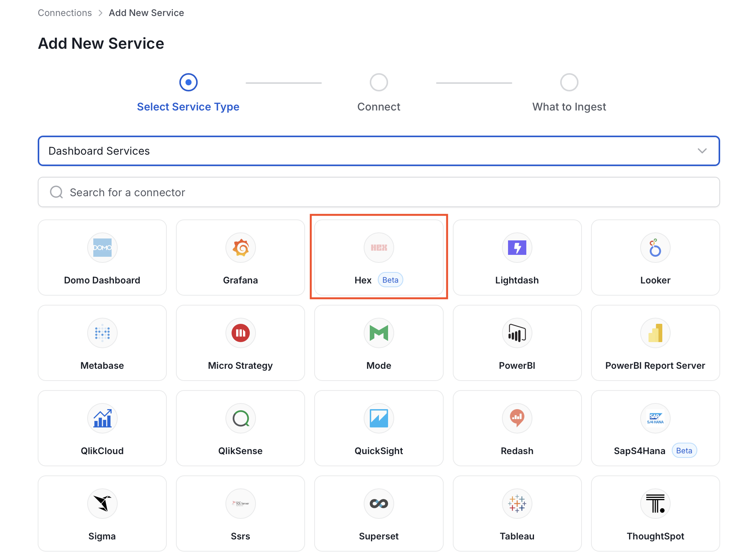Click the PowerBI Report Server label
751x560 pixels.
tap(655, 366)
